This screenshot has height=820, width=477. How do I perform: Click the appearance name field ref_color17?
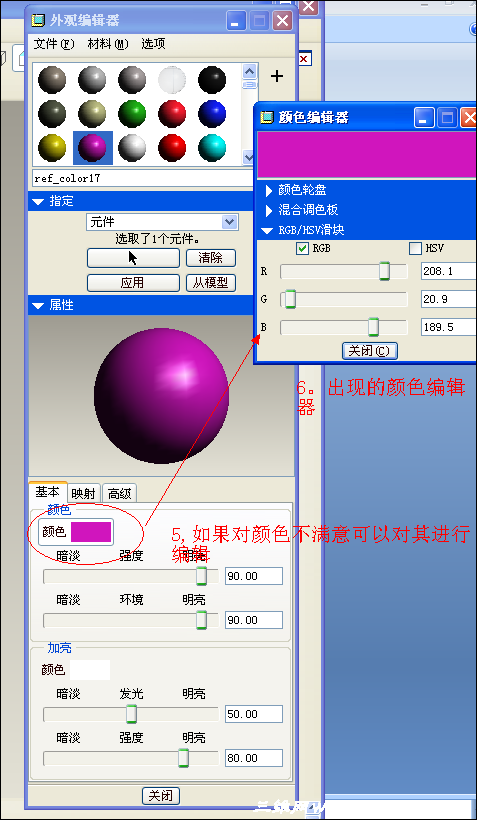pyautogui.click(x=143, y=178)
